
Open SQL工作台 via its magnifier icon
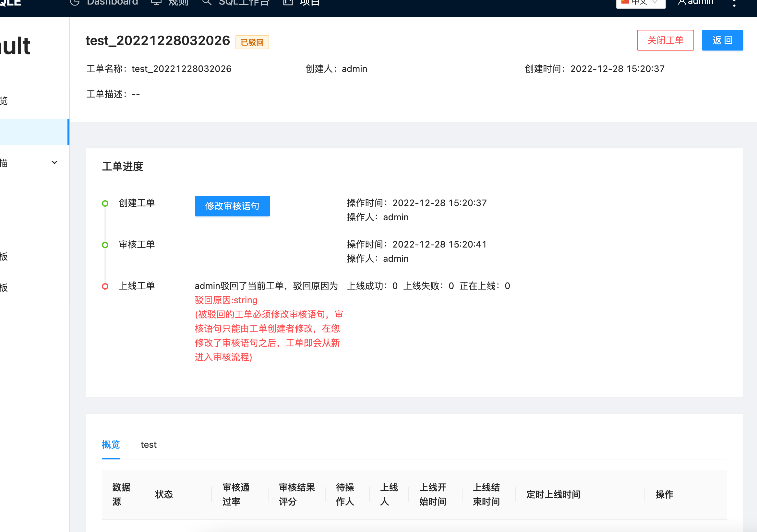207,3
